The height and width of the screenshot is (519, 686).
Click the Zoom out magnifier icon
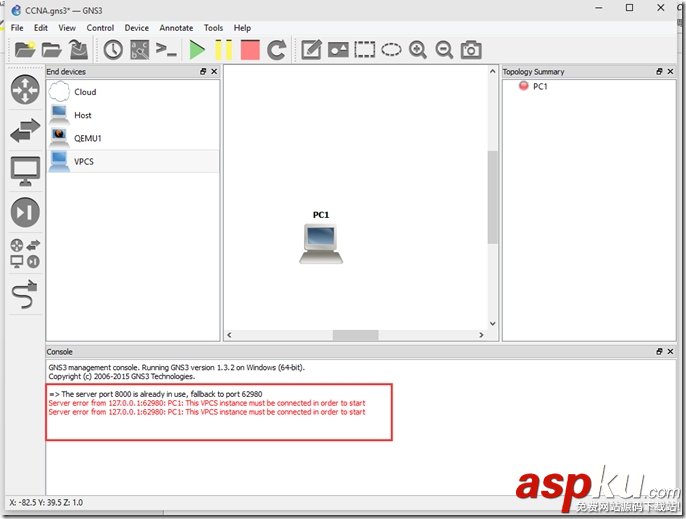[444, 49]
